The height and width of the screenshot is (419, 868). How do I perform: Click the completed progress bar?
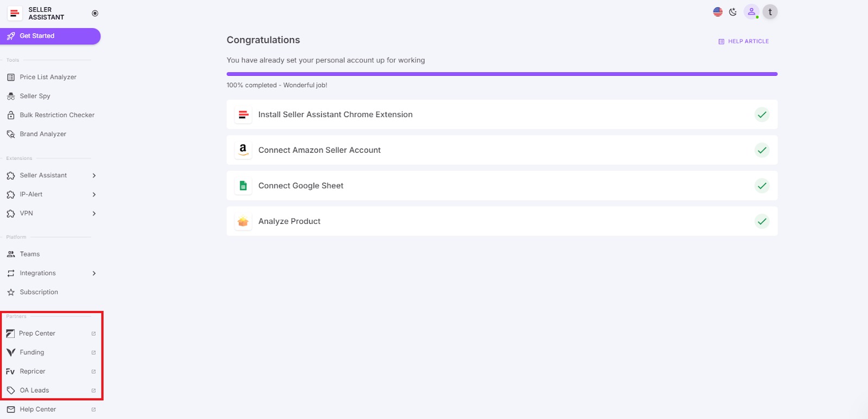(x=501, y=74)
